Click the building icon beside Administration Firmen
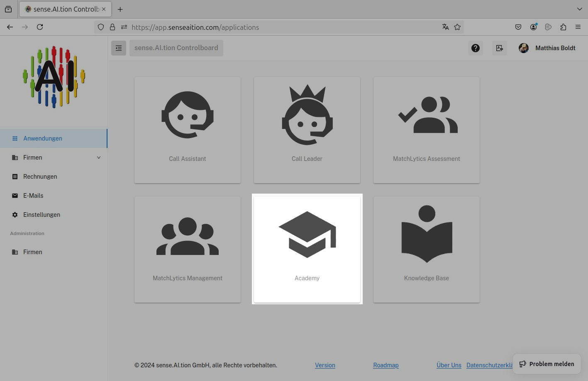 tap(15, 252)
